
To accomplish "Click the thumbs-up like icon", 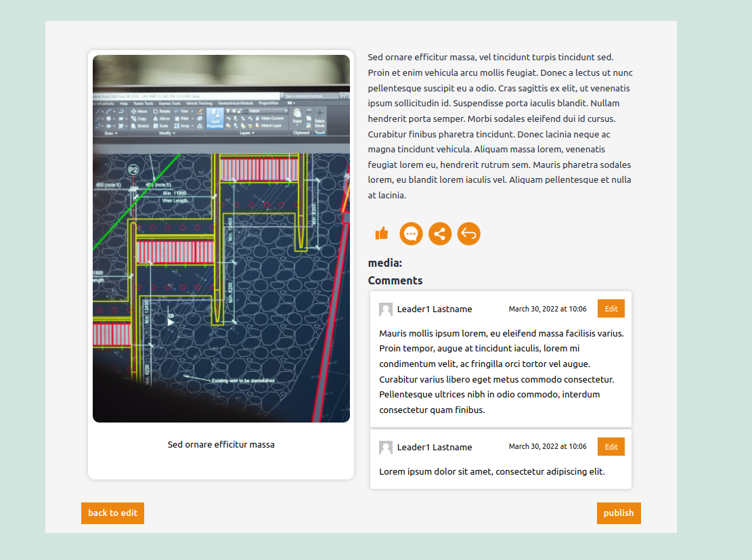I will 382,234.
